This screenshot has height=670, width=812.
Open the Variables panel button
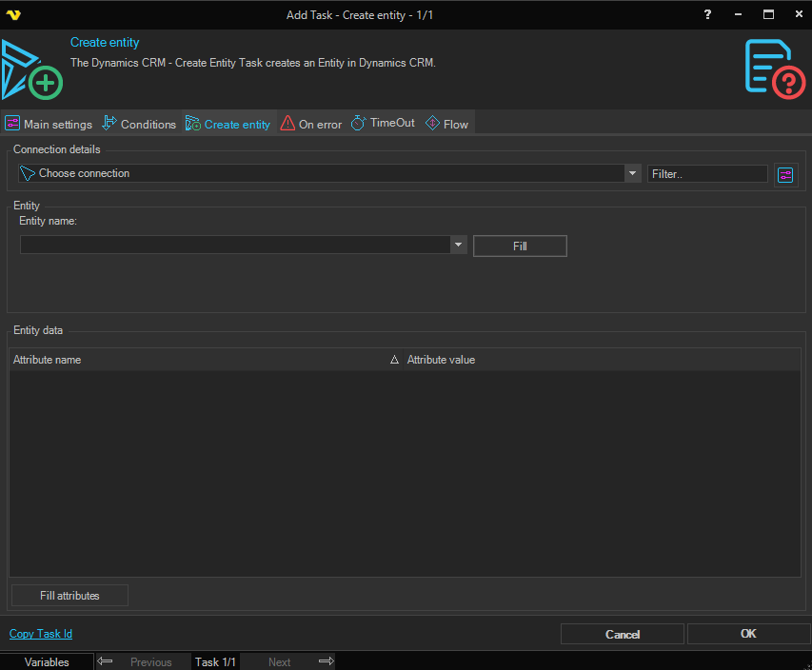tap(47, 661)
